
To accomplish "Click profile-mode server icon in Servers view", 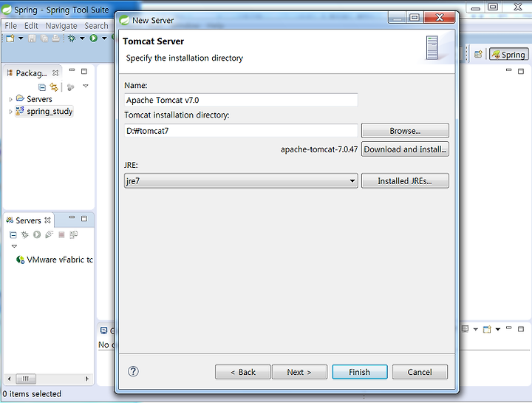I will coord(50,234).
